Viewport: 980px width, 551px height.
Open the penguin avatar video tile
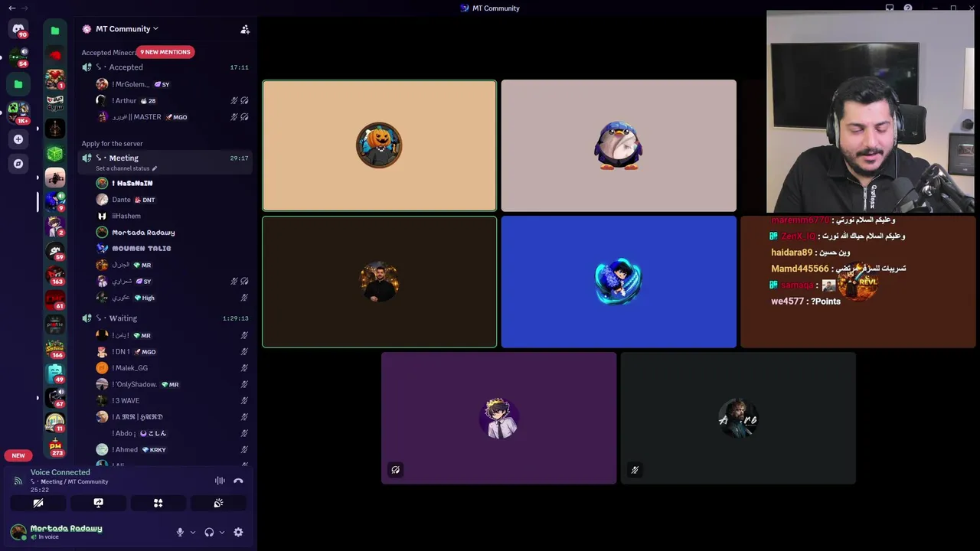click(x=619, y=145)
